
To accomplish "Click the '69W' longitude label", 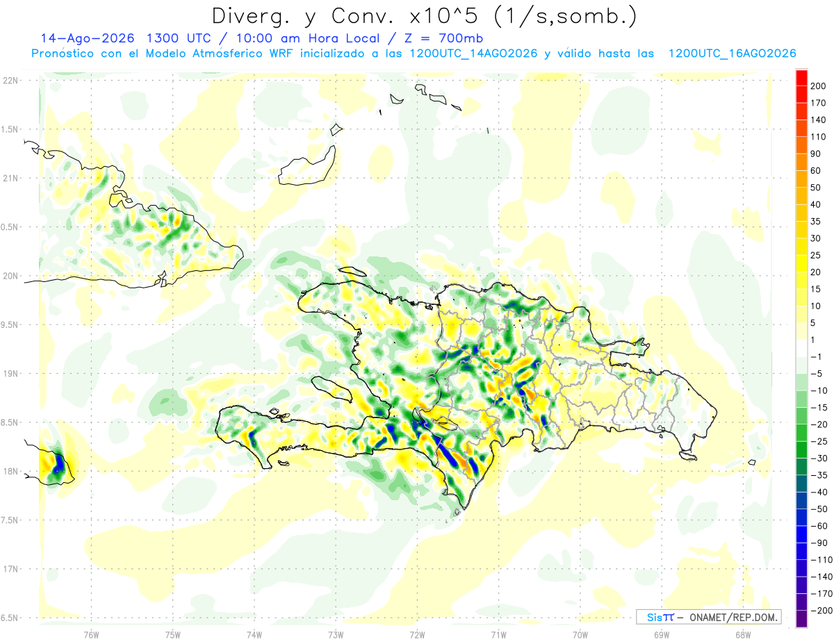I will pos(661,634).
